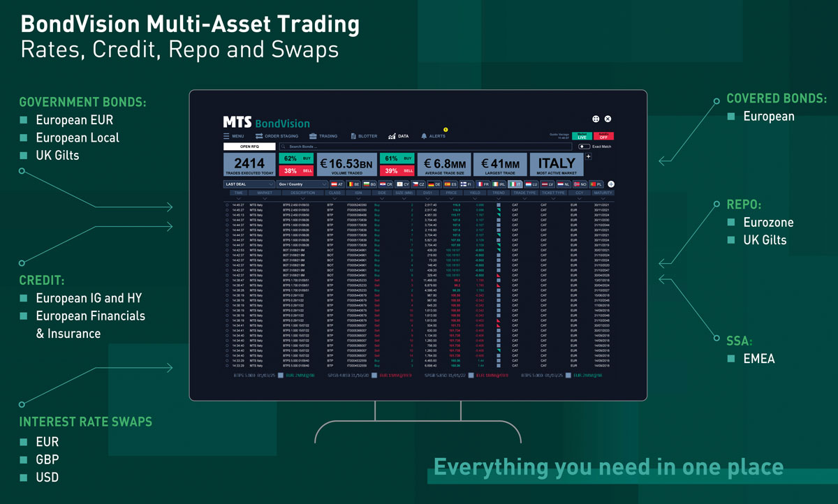This screenshot has height=504, width=838.
Task: Switch to the ORDER STAGING tab
Action: coord(277,136)
